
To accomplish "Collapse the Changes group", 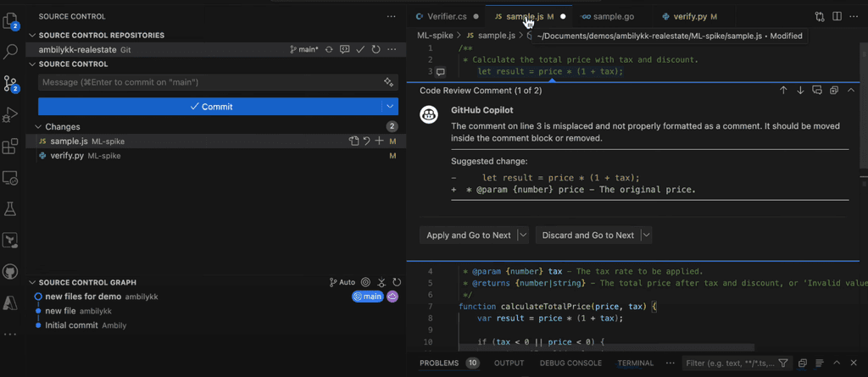I will pyautogui.click(x=38, y=127).
